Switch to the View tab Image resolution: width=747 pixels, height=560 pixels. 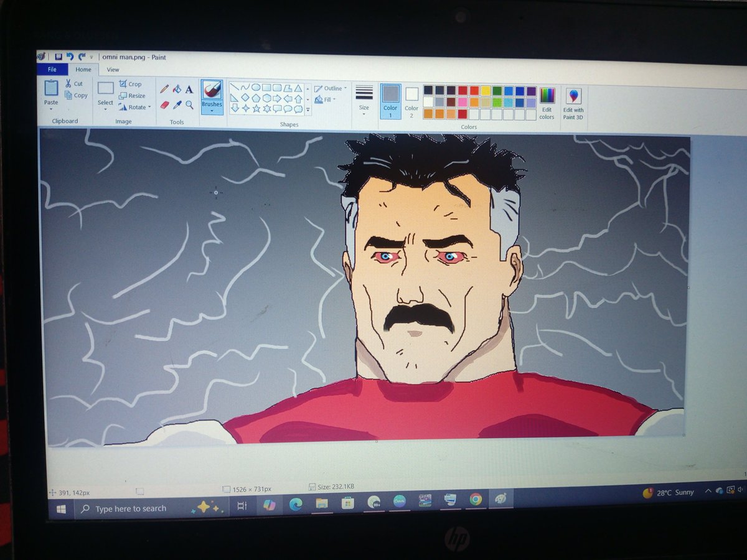[x=113, y=70]
